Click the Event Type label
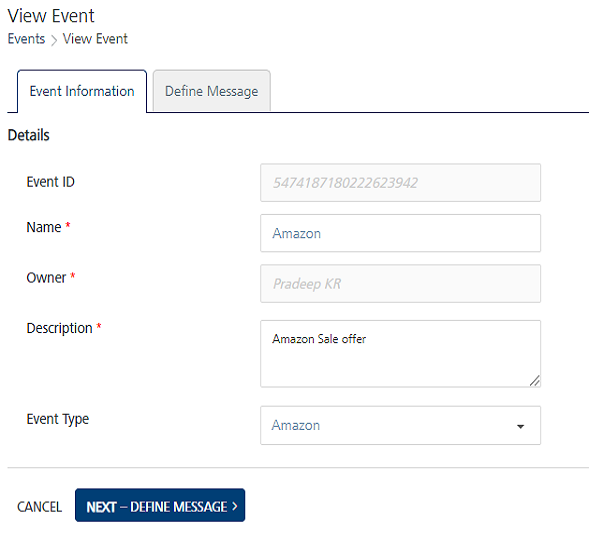The height and width of the screenshot is (551, 589). pyautogui.click(x=58, y=419)
